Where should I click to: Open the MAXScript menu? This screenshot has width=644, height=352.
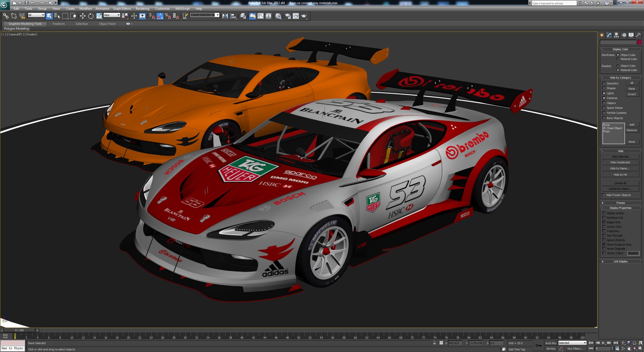pos(182,9)
